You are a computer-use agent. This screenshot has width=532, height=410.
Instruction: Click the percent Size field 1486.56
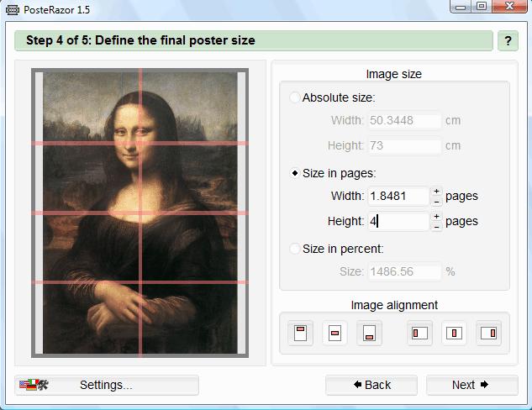point(405,271)
